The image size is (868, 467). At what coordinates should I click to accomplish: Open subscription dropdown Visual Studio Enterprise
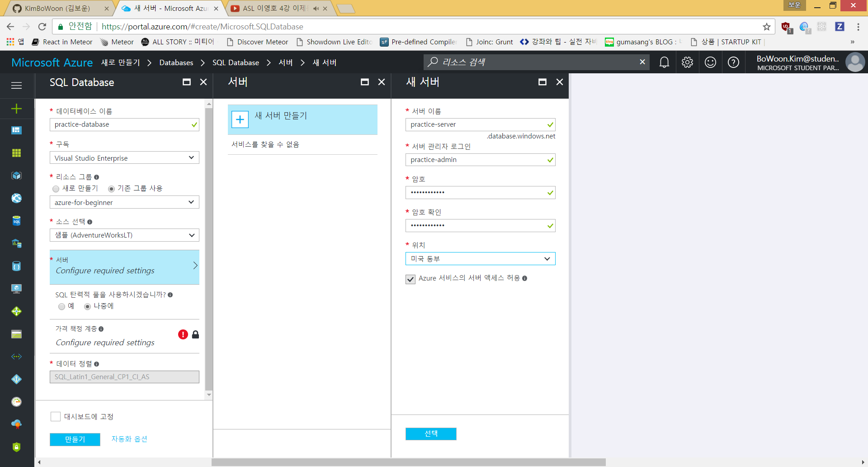(124, 158)
